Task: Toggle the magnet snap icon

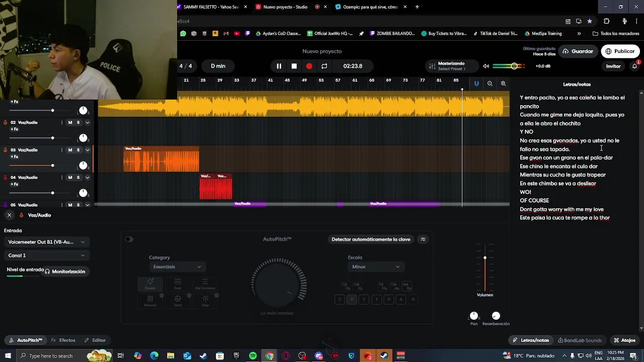Action: coord(476,83)
